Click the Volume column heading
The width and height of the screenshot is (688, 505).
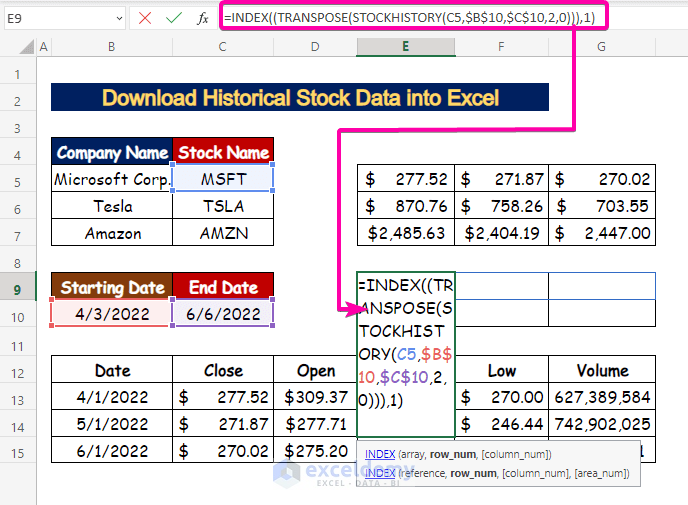602,370
